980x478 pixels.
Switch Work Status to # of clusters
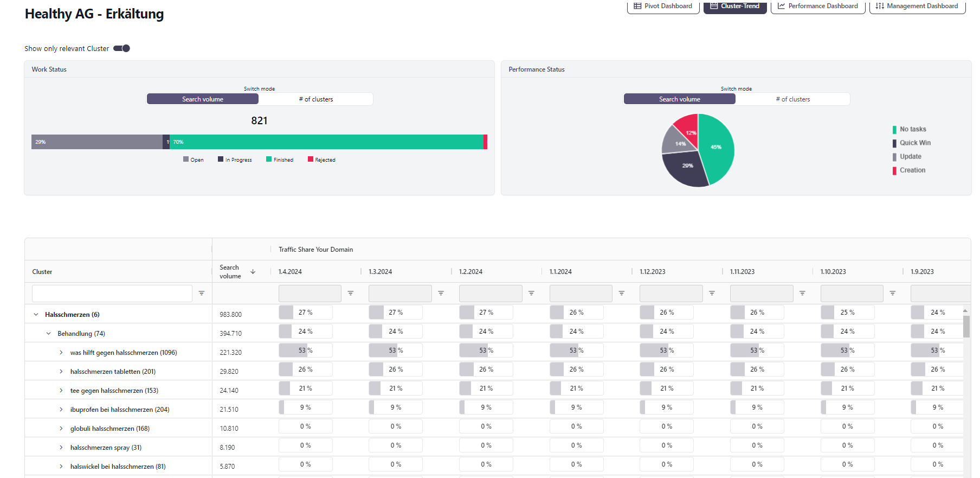316,99
